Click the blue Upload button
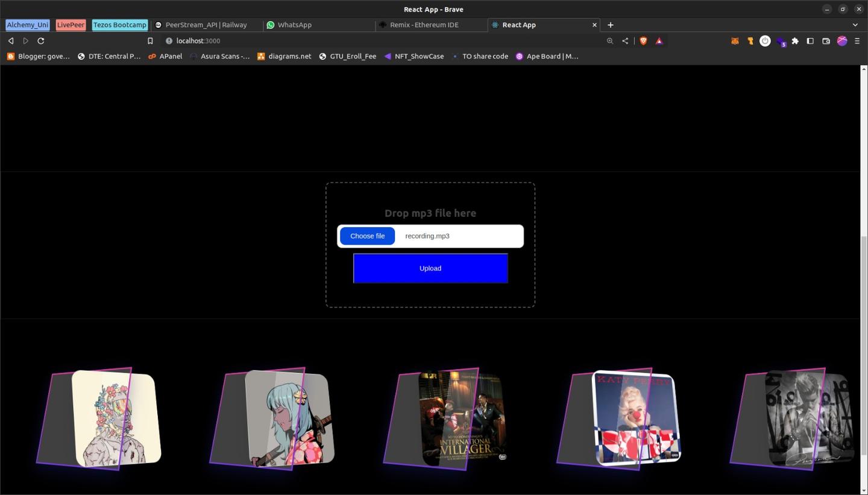Viewport: 868px width, 495px height. click(x=430, y=268)
